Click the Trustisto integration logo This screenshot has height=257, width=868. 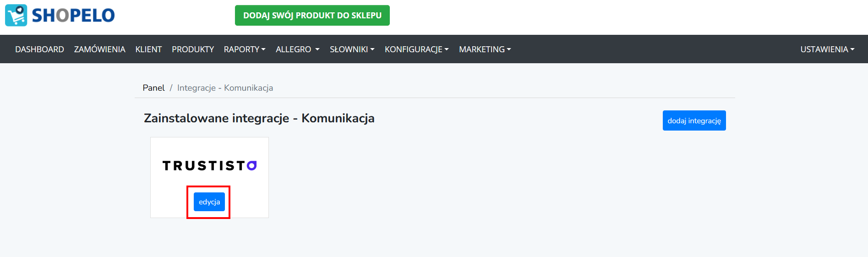(x=210, y=165)
